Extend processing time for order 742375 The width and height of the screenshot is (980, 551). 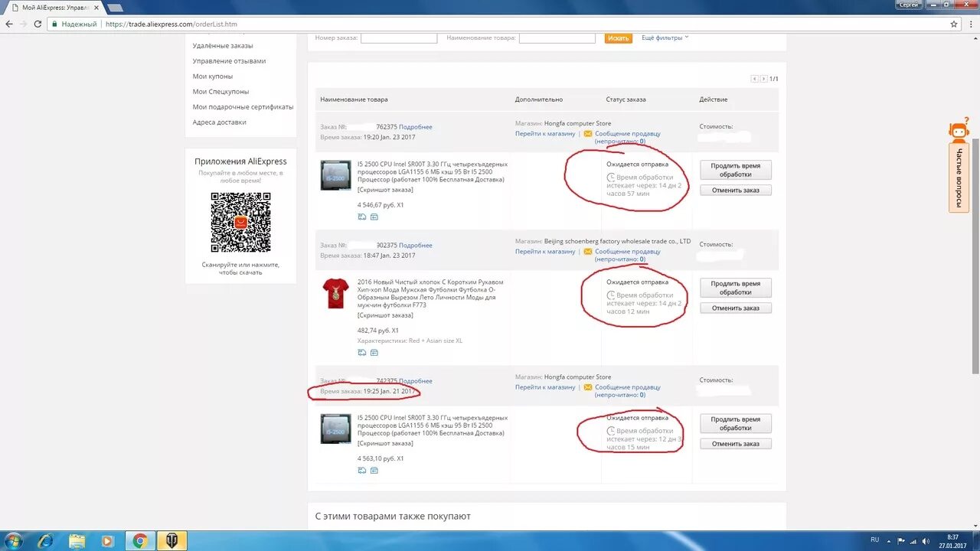click(735, 423)
